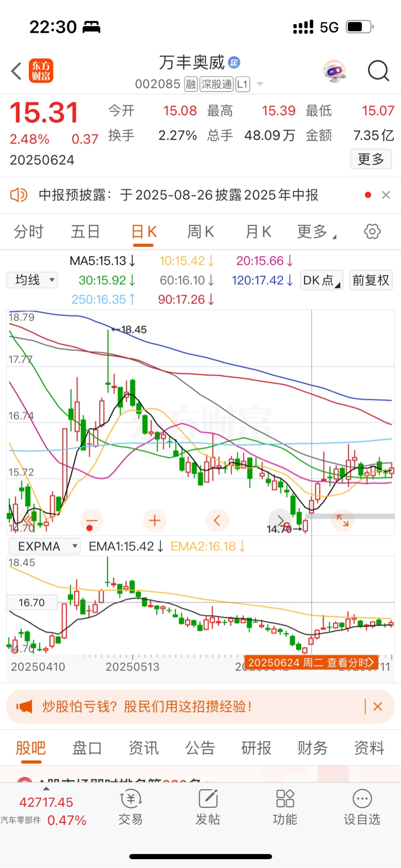The width and height of the screenshot is (401, 868).
Task: Tap the right chevron chart scroll icon
Action: pos(280,520)
